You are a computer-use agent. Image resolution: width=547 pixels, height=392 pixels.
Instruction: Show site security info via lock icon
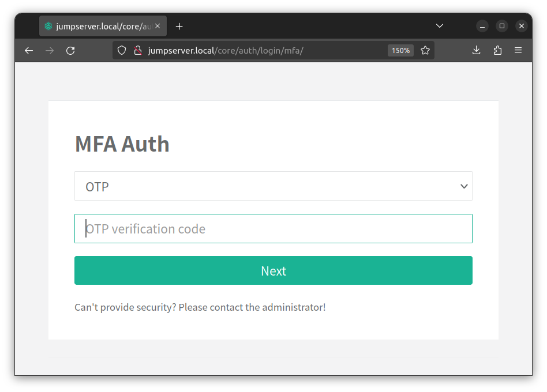[137, 51]
